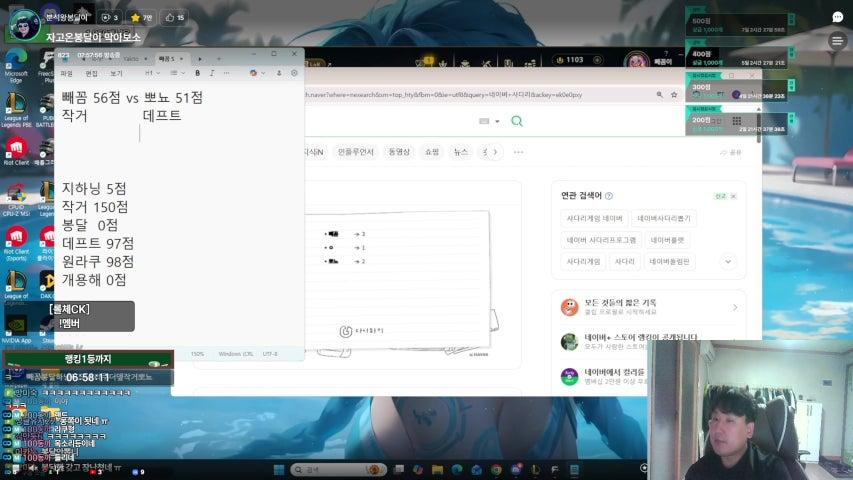Open the Naver tab options ellipsis menu

(x=518, y=152)
